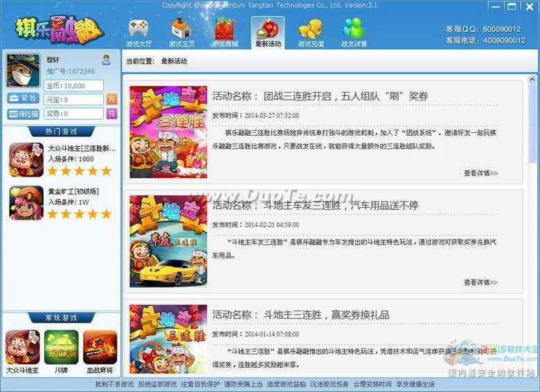
Task: Select the 最新活动 tab
Action: pyautogui.click(x=268, y=33)
